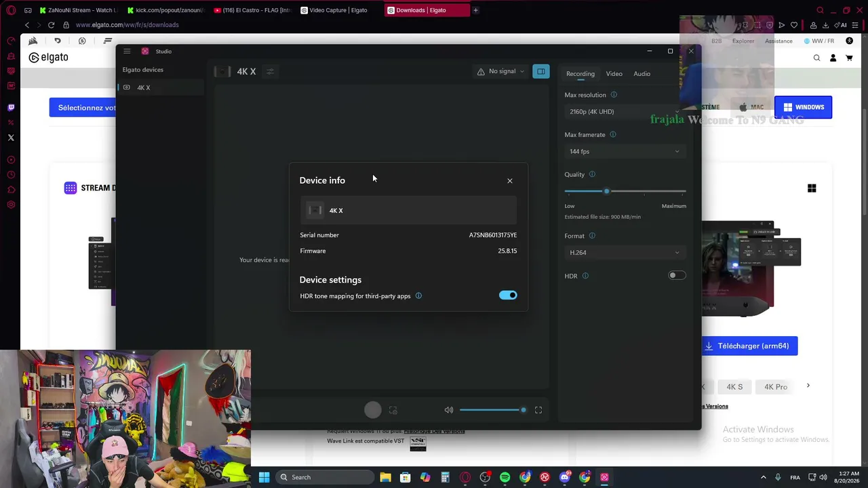Select 4K X in Elgato devices list
The height and width of the screenshot is (488, 868).
(161, 87)
